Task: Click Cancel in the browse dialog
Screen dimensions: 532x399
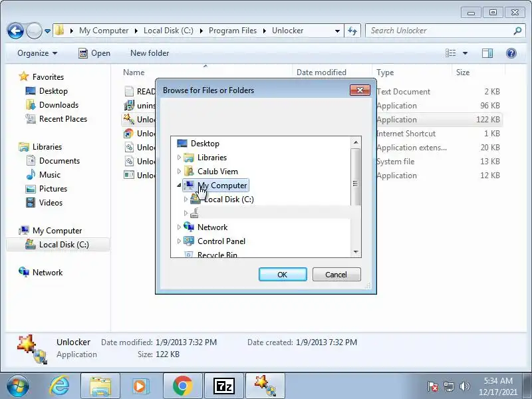Action: tap(336, 275)
